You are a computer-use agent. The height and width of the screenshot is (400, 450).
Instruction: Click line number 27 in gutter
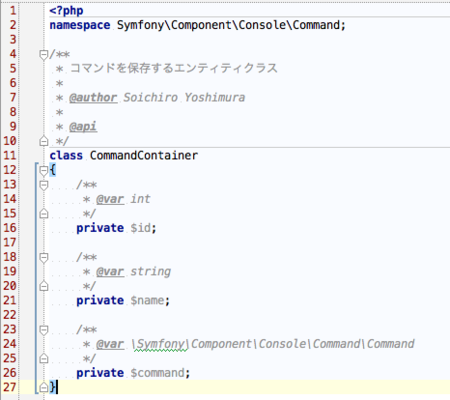[x=10, y=387]
